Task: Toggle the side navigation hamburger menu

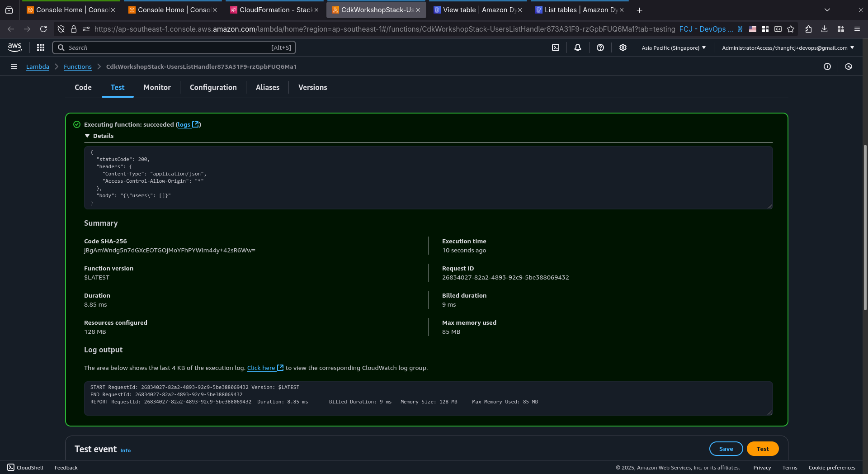Action: [14, 66]
